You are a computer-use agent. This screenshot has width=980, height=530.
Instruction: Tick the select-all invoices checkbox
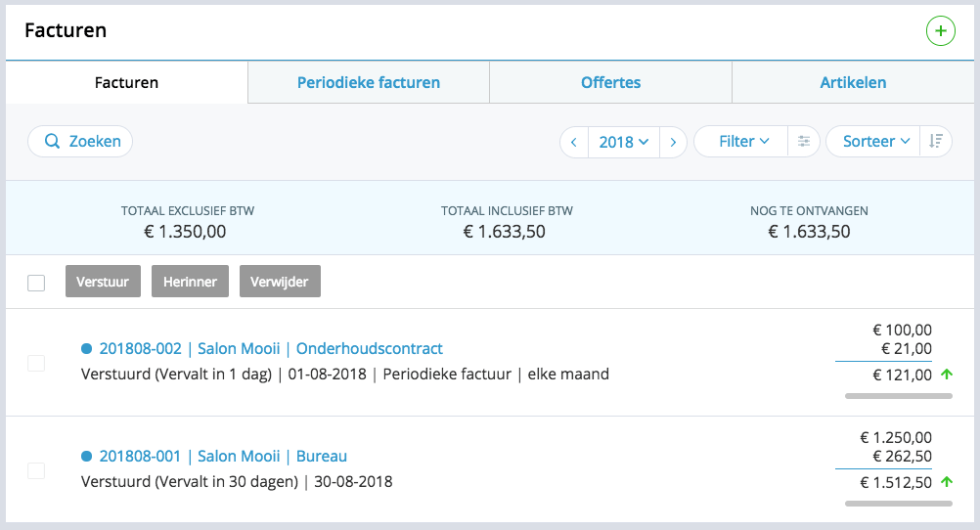(36, 283)
